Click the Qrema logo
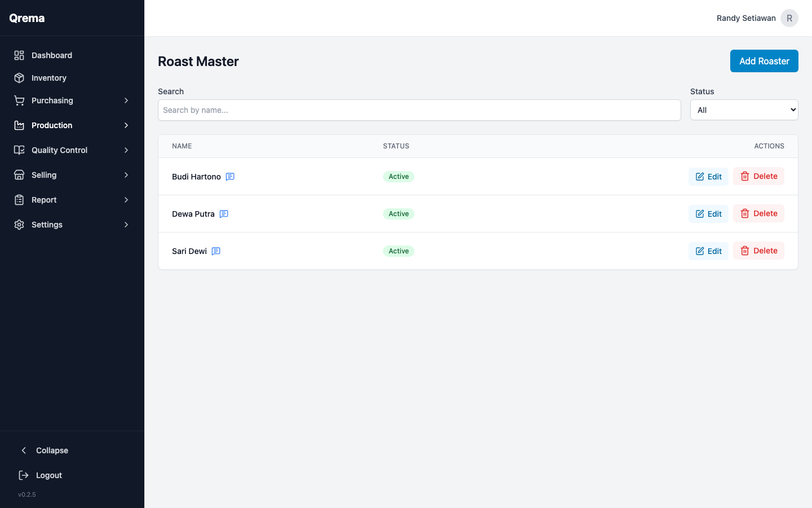 pos(27,18)
